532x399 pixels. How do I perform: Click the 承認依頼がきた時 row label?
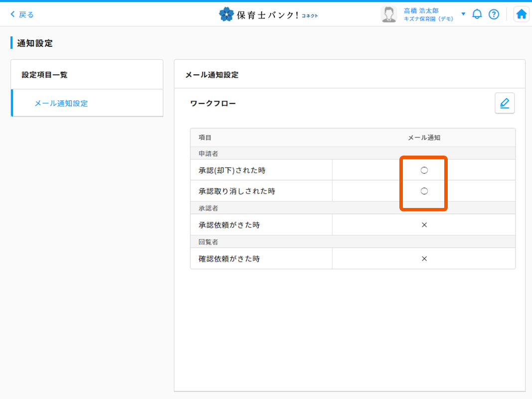[x=229, y=225]
